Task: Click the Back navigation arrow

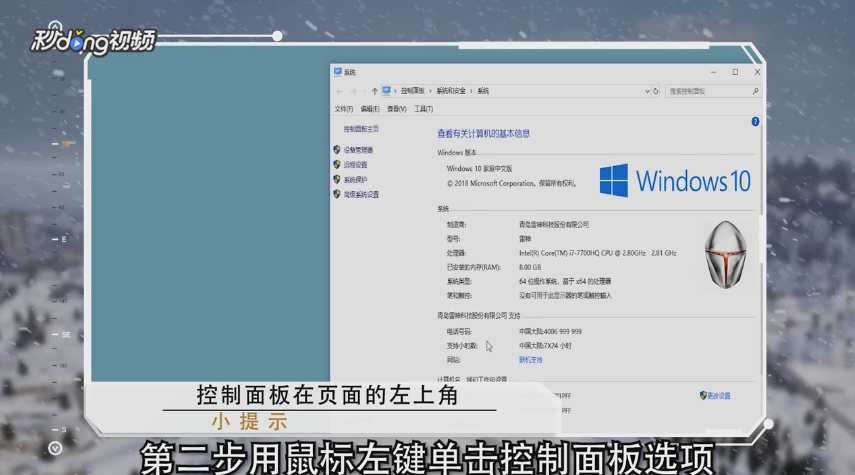Action: click(x=340, y=91)
